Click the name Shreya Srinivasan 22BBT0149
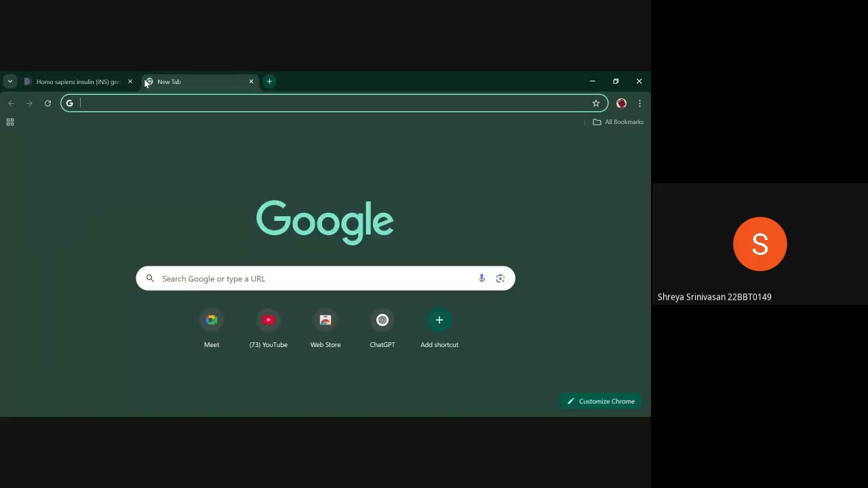868x488 pixels. coord(714,297)
